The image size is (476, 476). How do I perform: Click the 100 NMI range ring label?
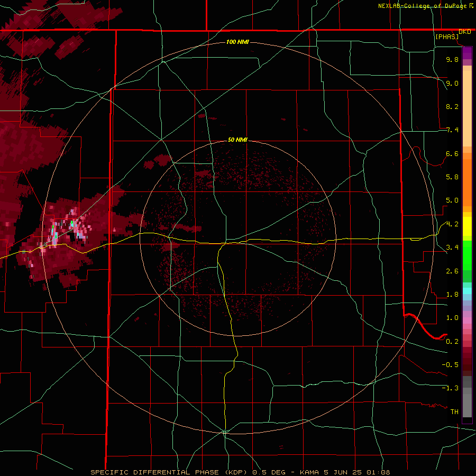pos(237,42)
